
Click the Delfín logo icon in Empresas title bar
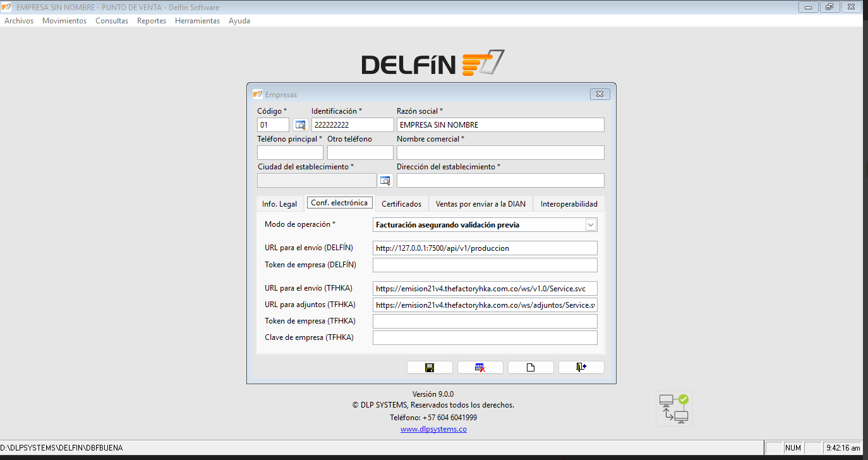[x=257, y=94]
